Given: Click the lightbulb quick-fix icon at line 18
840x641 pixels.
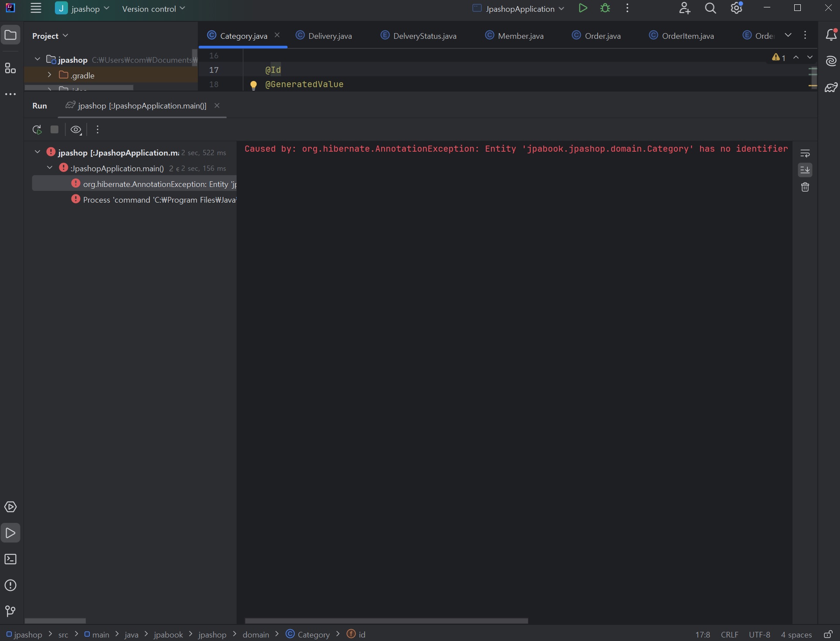Looking at the screenshot, I should (253, 85).
